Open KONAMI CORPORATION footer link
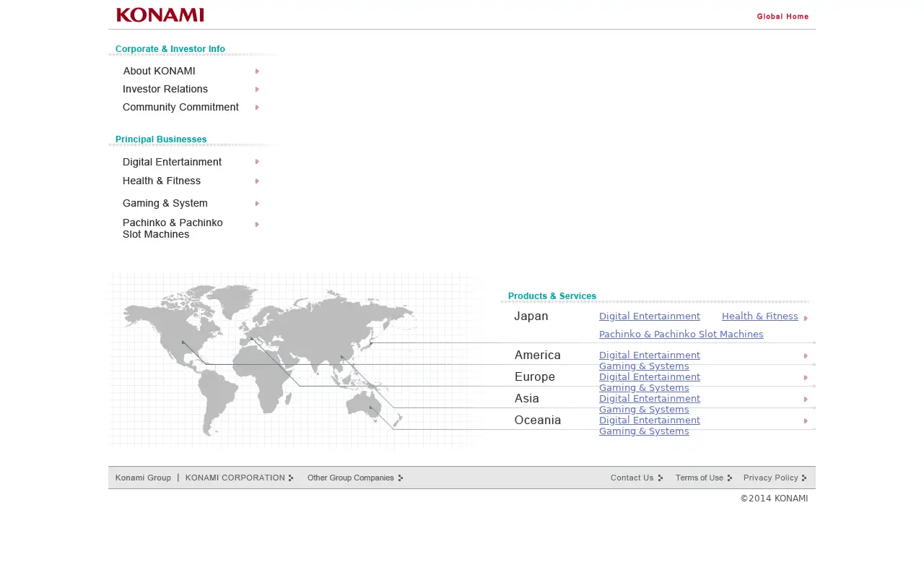 240,478
